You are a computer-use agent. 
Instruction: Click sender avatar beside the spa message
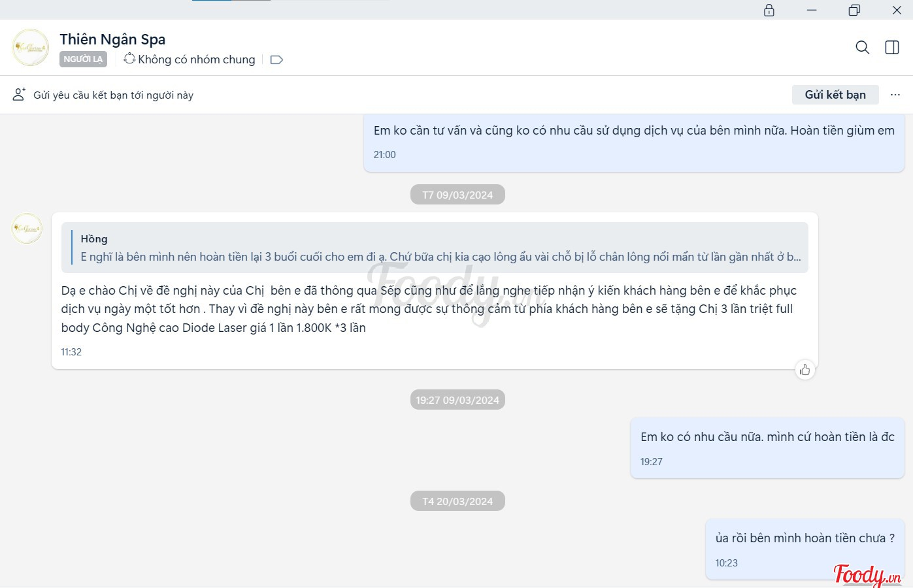(27, 229)
